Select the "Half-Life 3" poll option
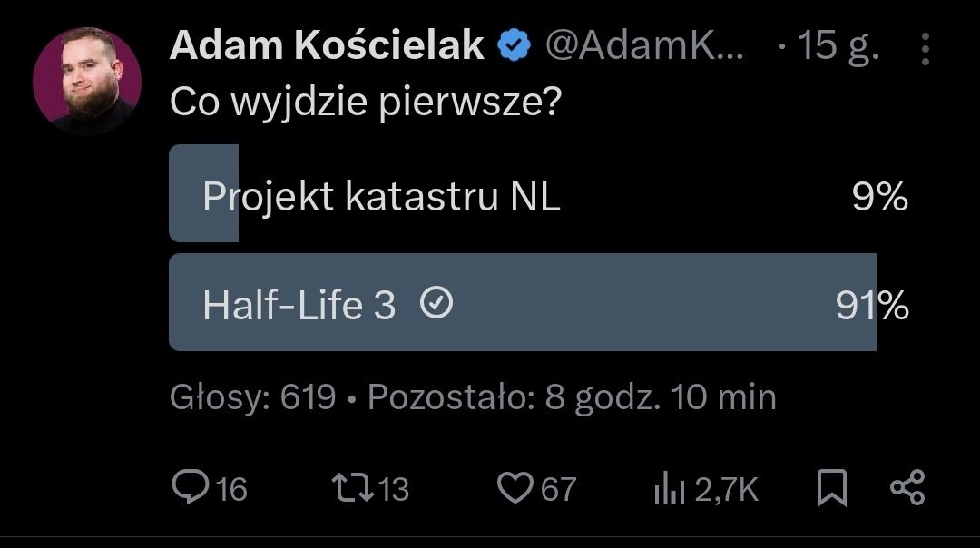The height and width of the screenshot is (548, 980). point(299,306)
